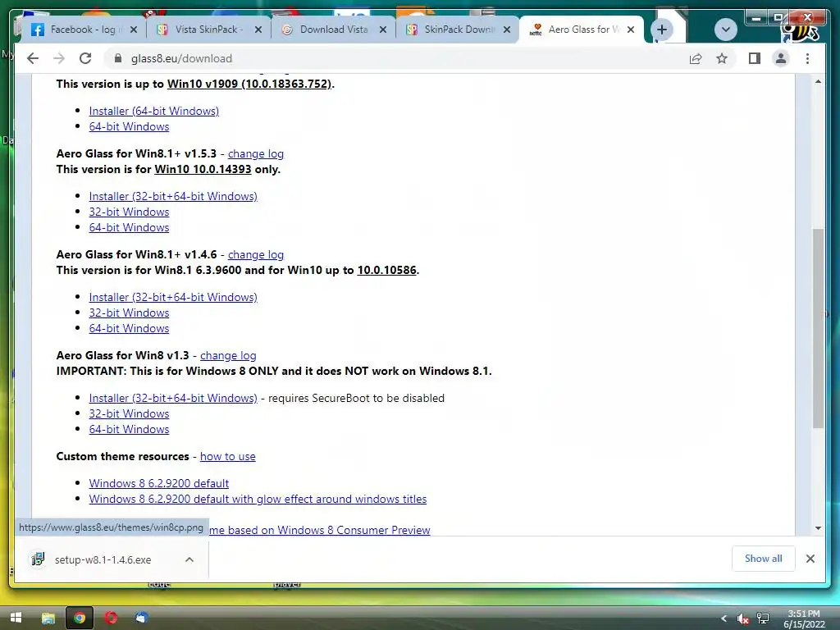Viewport: 840px width, 630px height.
Task: Download v1.5.3 32-bit Windows
Action: (129, 212)
